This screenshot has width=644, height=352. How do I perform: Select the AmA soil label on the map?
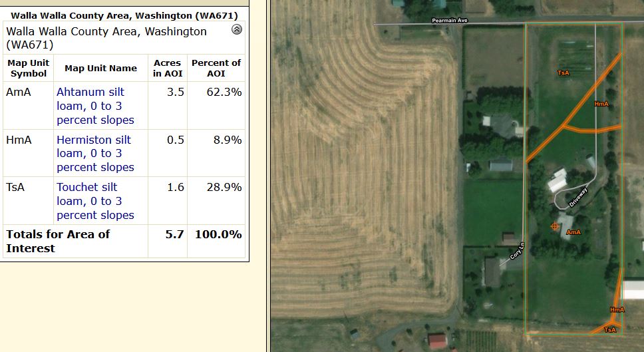[x=573, y=232]
